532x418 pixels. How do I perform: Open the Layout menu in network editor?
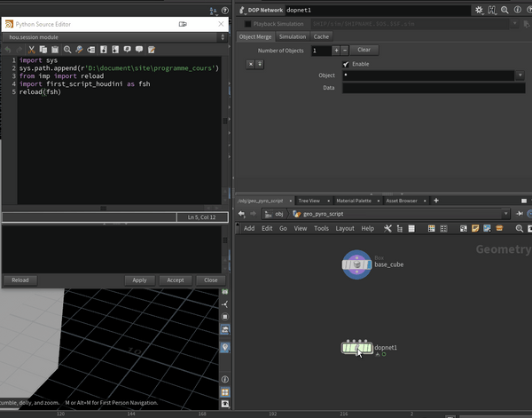coord(345,229)
